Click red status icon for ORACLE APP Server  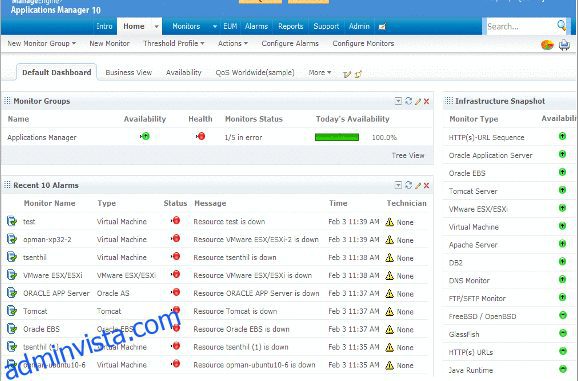click(x=175, y=292)
